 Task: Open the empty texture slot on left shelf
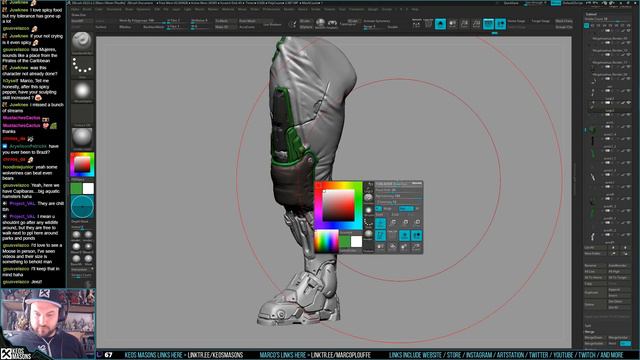pos(82,114)
